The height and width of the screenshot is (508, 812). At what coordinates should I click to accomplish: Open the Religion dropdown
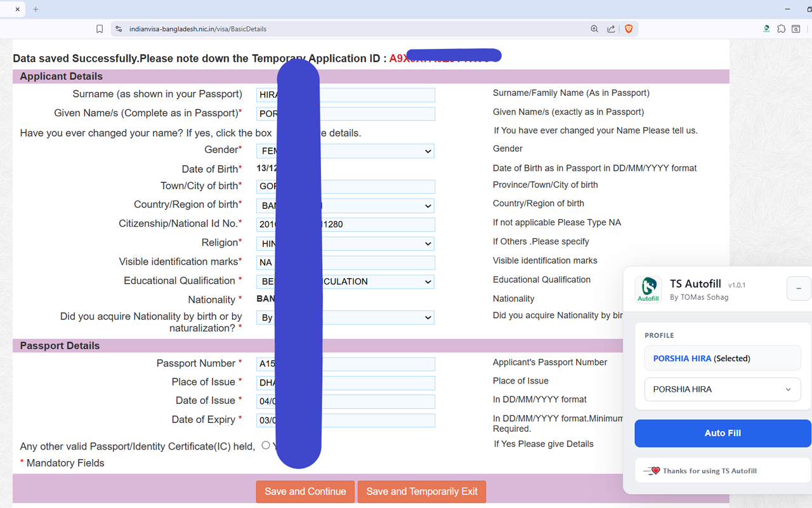[x=345, y=243]
